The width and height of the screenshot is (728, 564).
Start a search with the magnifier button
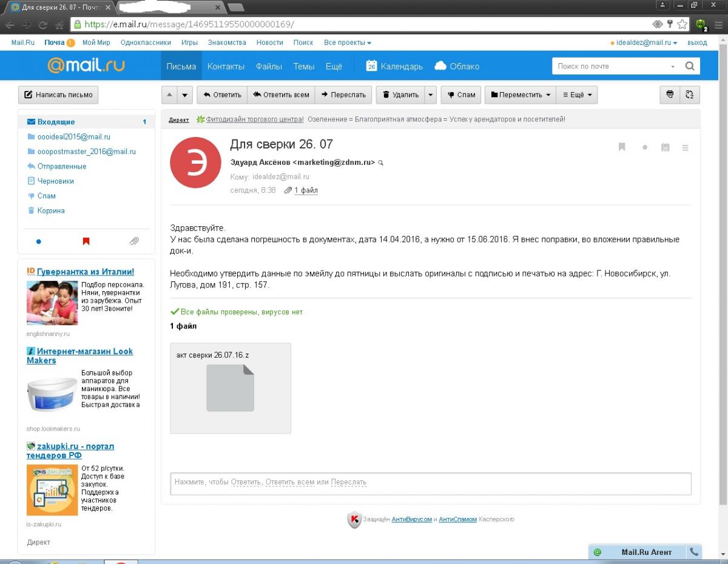coord(690,66)
